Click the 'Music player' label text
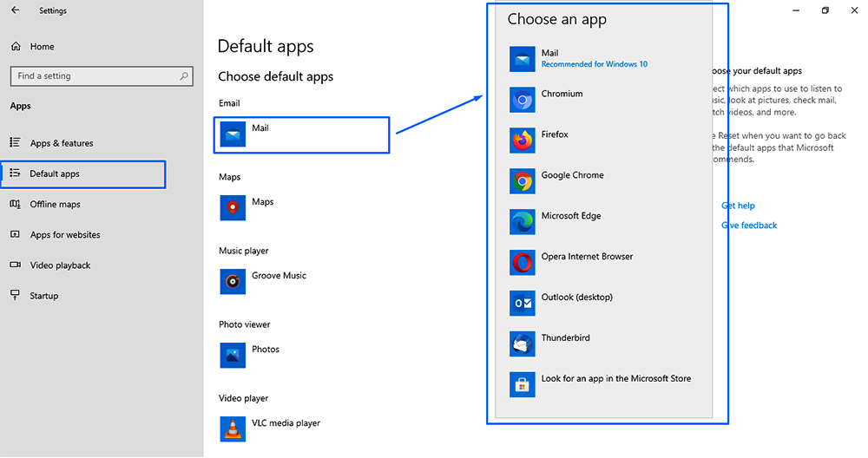This screenshot has width=868, height=458. click(x=244, y=252)
